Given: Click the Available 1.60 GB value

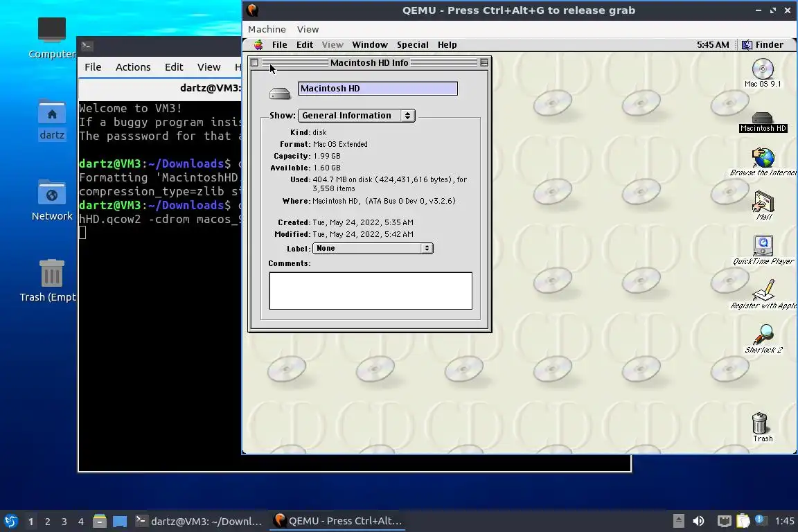Looking at the screenshot, I should coord(327,168).
